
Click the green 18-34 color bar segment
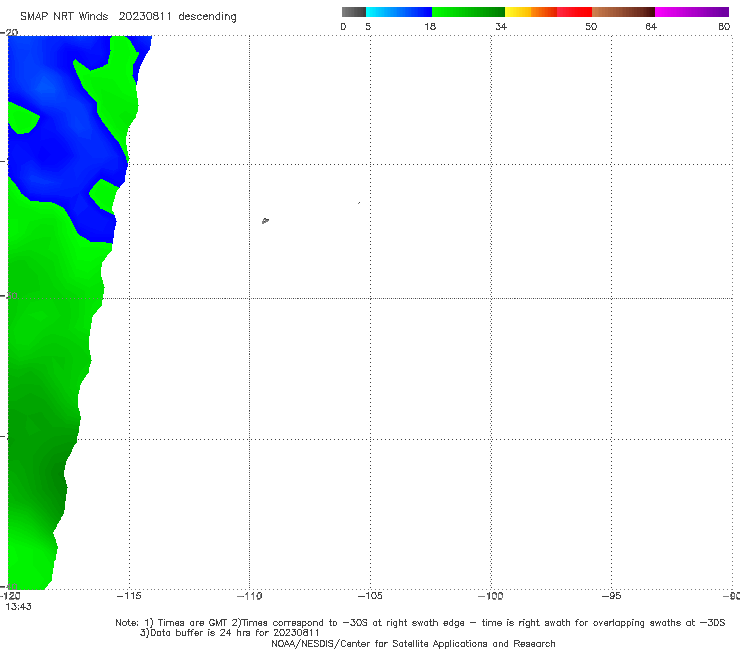(468, 12)
